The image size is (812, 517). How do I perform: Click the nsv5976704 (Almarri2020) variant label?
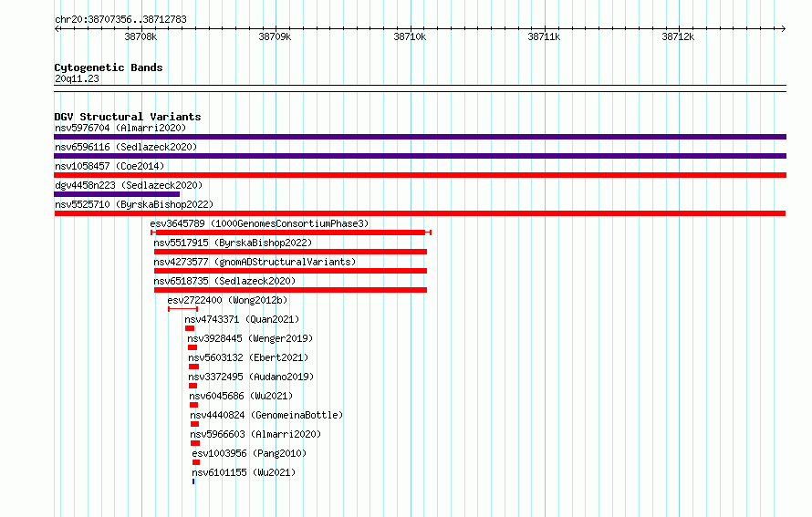coord(120,128)
